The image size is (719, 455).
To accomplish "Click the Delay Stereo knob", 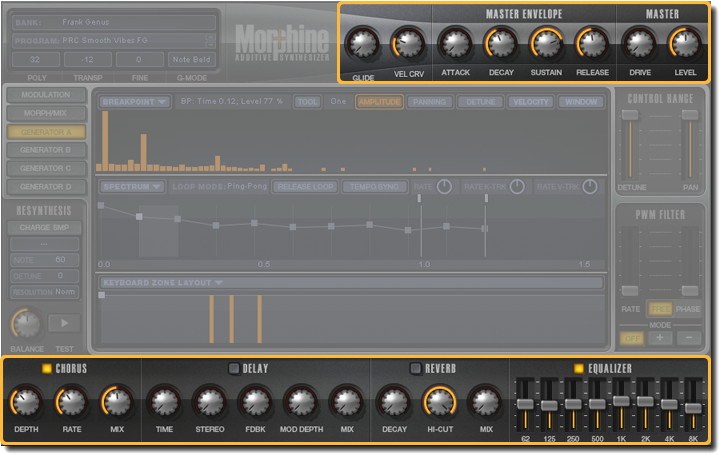I will (x=210, y=401).
